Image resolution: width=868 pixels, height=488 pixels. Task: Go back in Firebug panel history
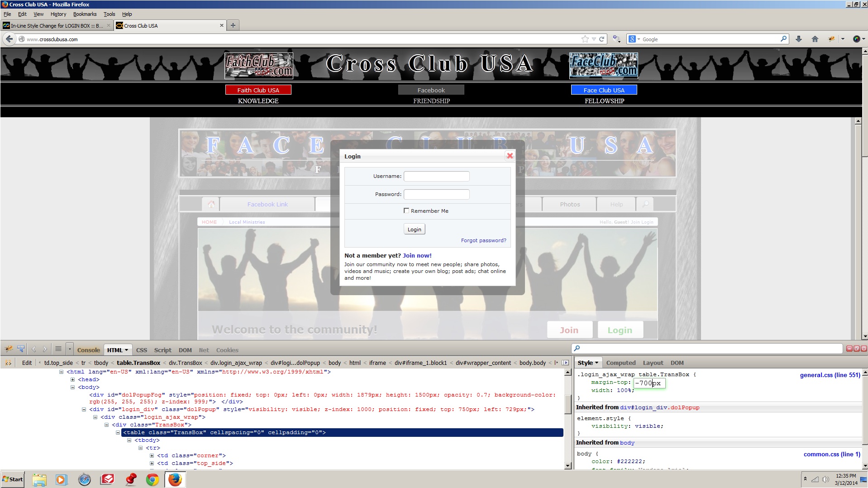[x=33, y=349]
